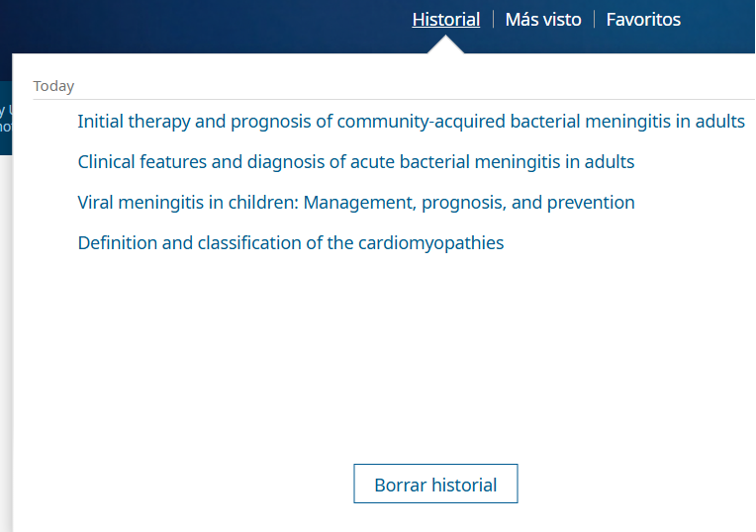Viewport: 756px width, 532px height.
Task: Click the Borrar historial button
Action: (435, 484)
